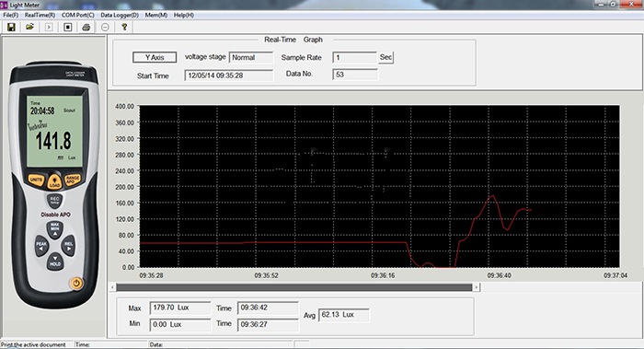Screen dimensions: 644x349
Task: Click the orange power button on the meter
Action: point(76,283)
